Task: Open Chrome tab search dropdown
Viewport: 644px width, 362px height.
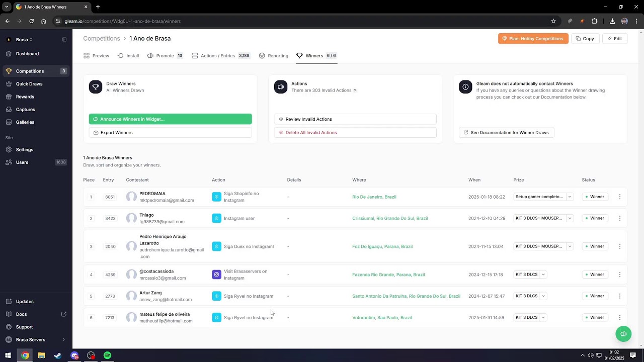Action: pyautogui.click(x=7, y=7)
